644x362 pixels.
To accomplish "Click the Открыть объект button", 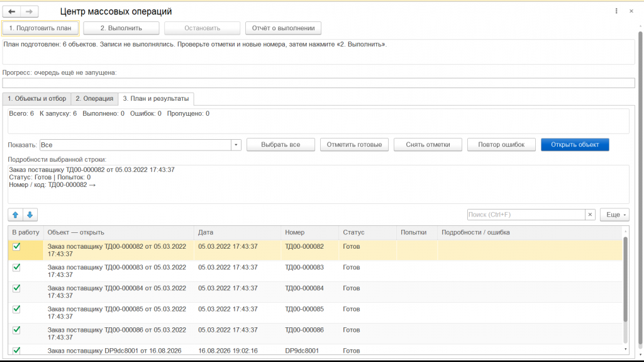I will pyautogui.click(x=575, y=145).
